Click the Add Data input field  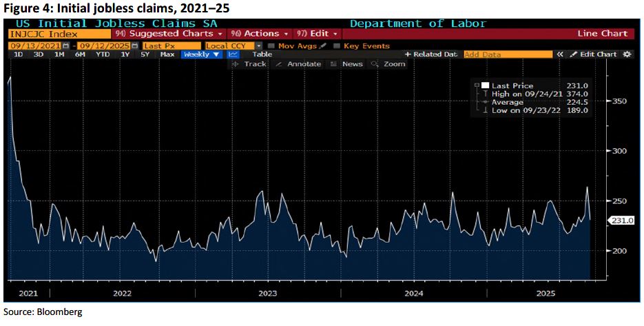pos(508,54)
